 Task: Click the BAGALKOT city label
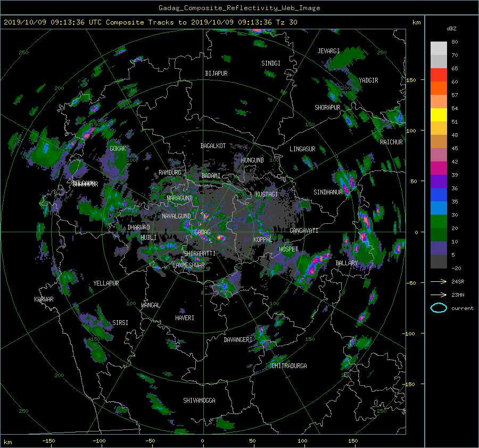[x=213, y=146]
